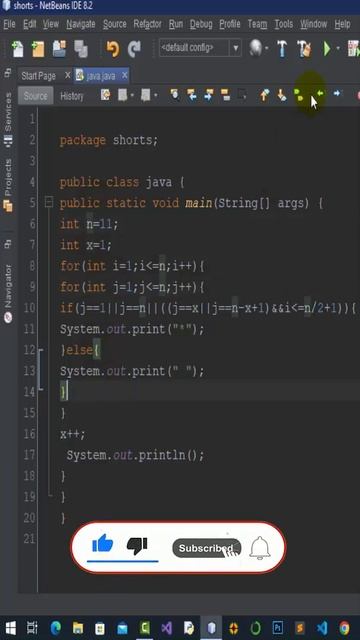Toggle Bookmark with the green flag icon

[299, 95]
